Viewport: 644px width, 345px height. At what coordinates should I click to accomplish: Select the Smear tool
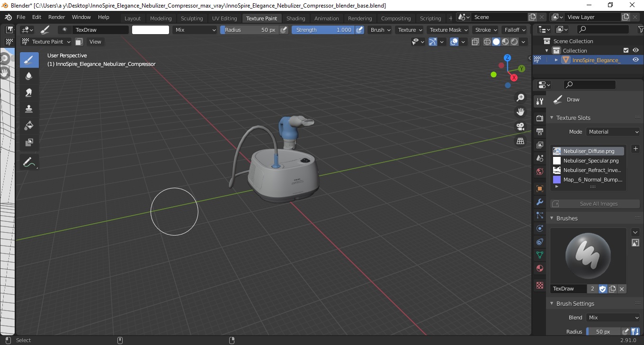(x=29, y=92)
